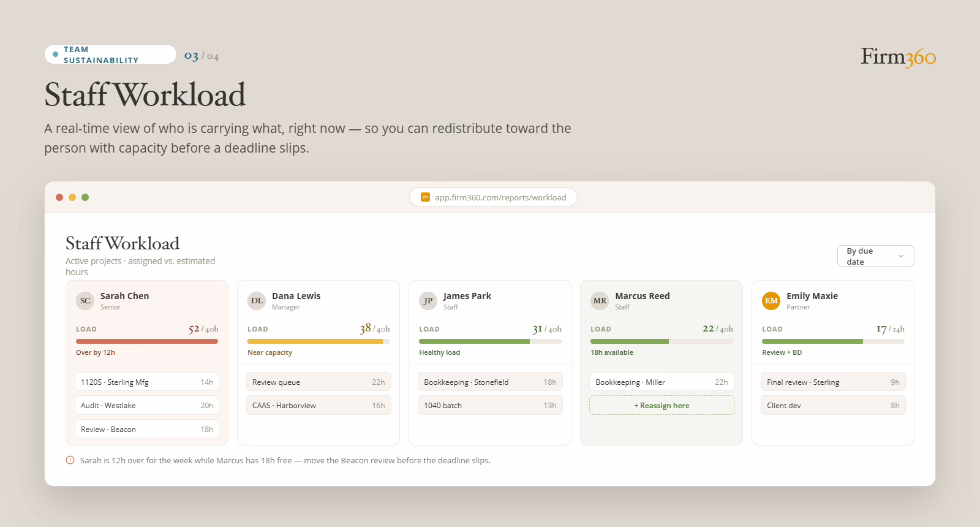
Task: Click the 18h available status
Action: (x=612, y=352)
